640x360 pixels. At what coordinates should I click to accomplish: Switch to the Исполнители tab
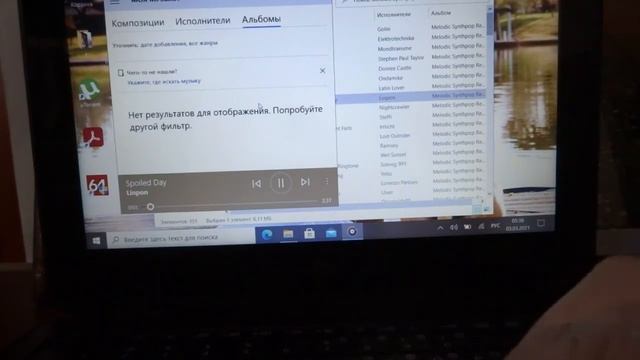pos(203,21)
